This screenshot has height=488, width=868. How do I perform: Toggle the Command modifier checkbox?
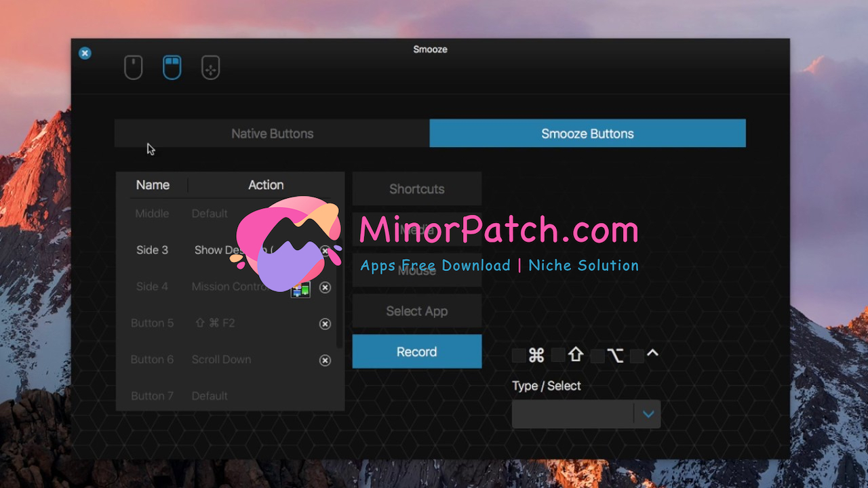[x=519, y=356]
